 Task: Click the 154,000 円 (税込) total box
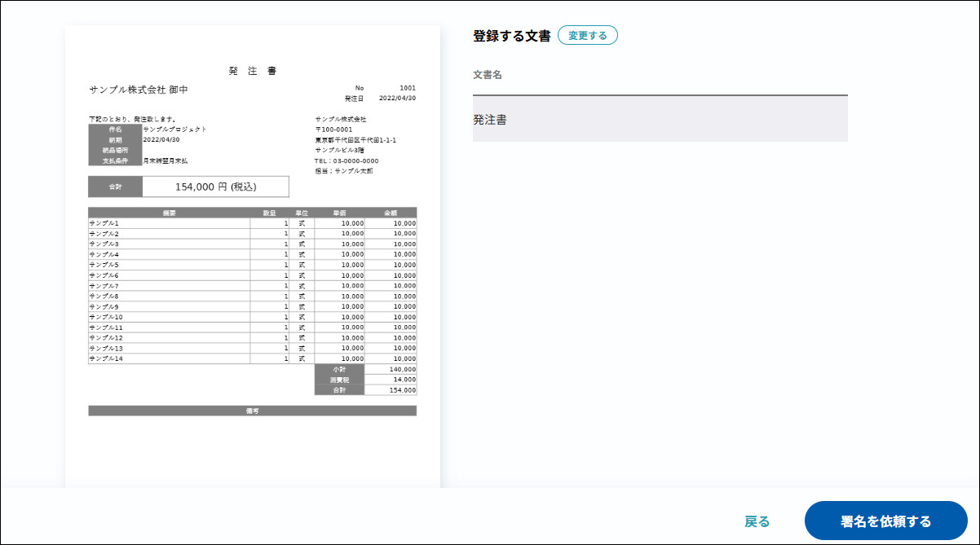tap(215, 187)
